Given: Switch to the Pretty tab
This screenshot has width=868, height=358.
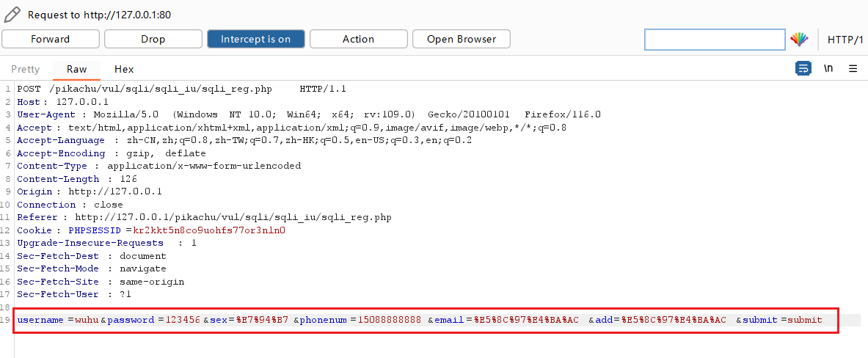Looking at the screenshot, I should (26, 69).
